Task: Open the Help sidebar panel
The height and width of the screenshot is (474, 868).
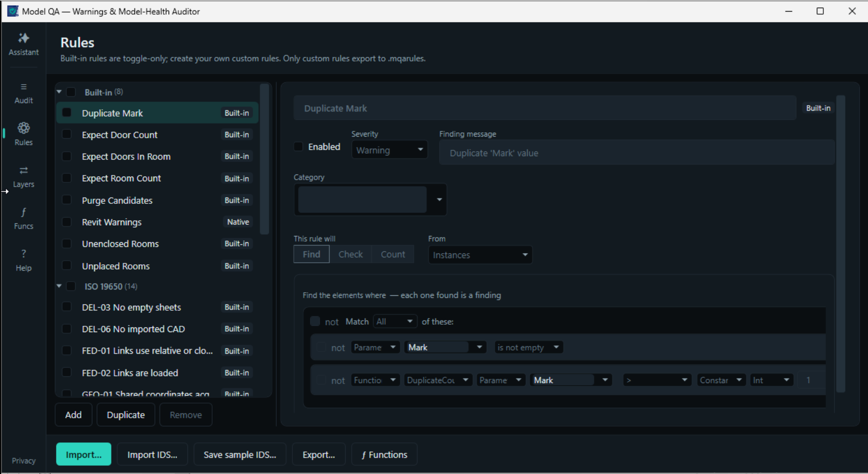Action: (24, 260)
